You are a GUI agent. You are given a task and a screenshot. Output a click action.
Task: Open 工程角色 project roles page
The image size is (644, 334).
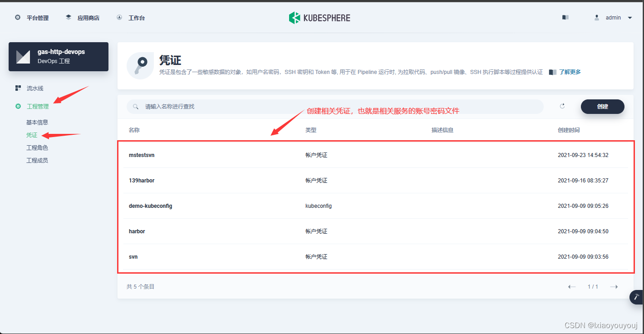coord(37,147)
